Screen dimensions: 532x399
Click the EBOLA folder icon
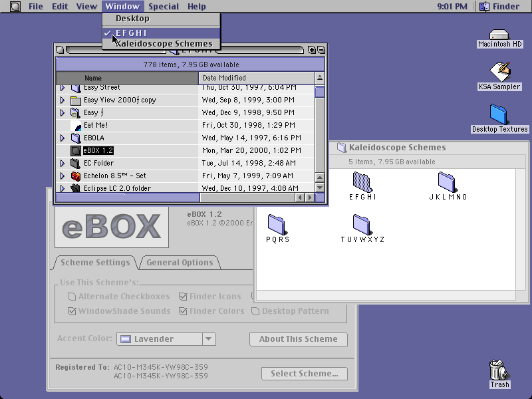coord(76,138)
